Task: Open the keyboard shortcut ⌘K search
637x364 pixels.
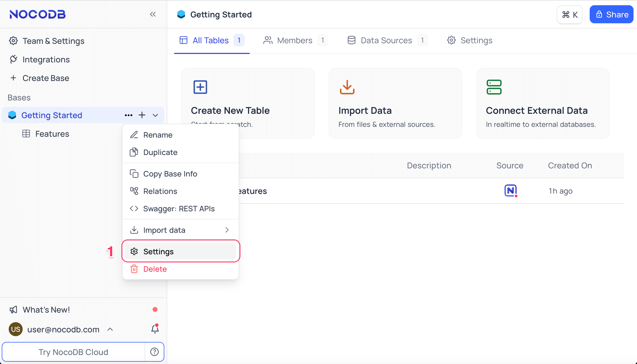Action: pyautogui.click(x=569, y=14)
